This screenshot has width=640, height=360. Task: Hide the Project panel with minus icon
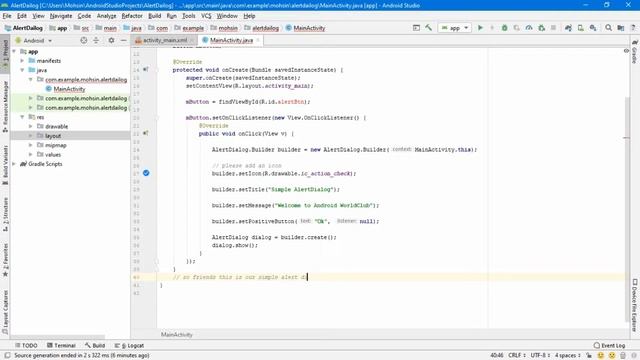tap(123, 40)
